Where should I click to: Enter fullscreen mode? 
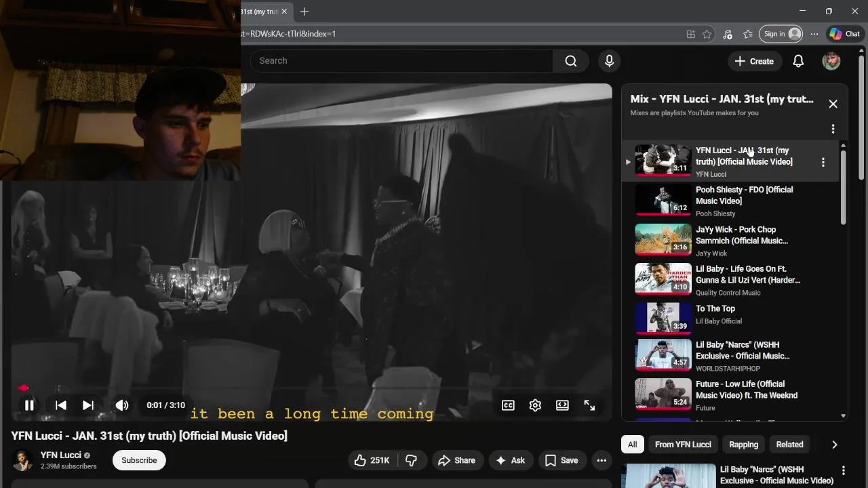pyautogui.click(x=589, y=405)
